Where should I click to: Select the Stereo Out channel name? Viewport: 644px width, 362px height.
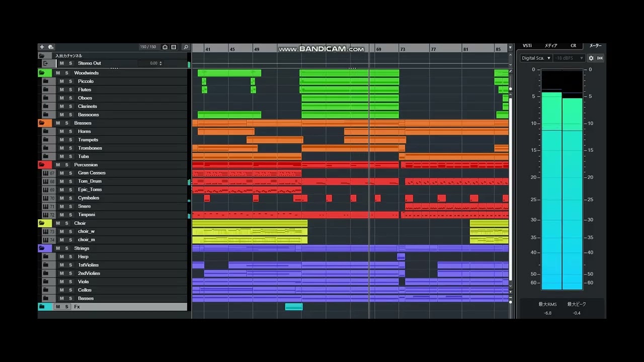90,63
